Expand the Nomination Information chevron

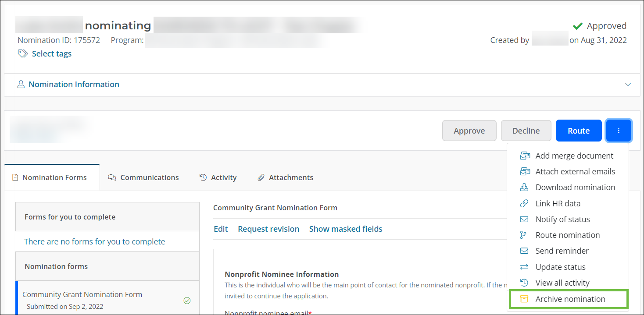[x=628, y=85]
